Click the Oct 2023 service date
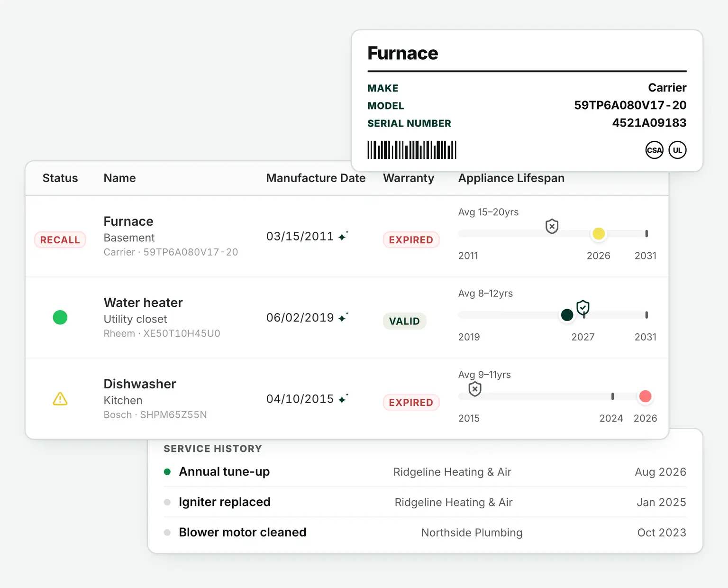Viewport: 728px width, 588px height. [x=662, y=533]
